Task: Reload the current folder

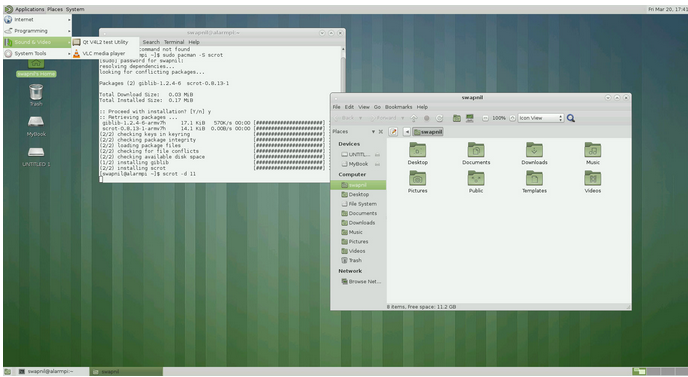Action: click(x=439, y=118)
